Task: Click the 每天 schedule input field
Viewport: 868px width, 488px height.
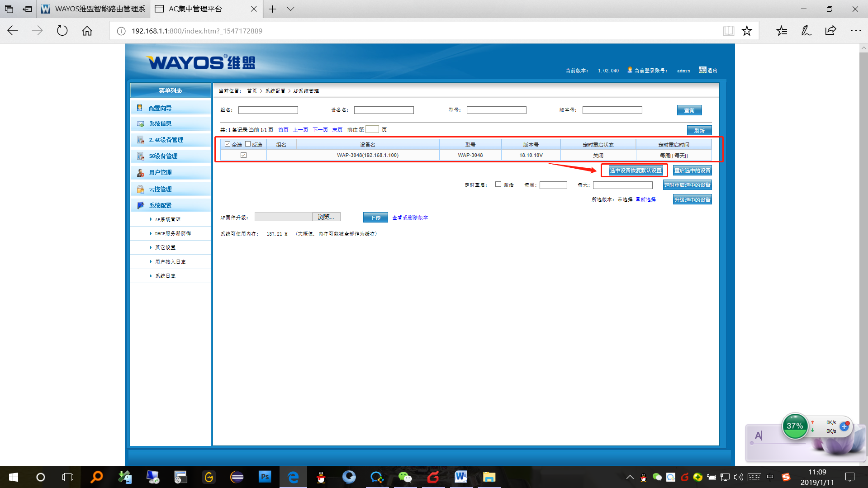Action: [623, 185]
